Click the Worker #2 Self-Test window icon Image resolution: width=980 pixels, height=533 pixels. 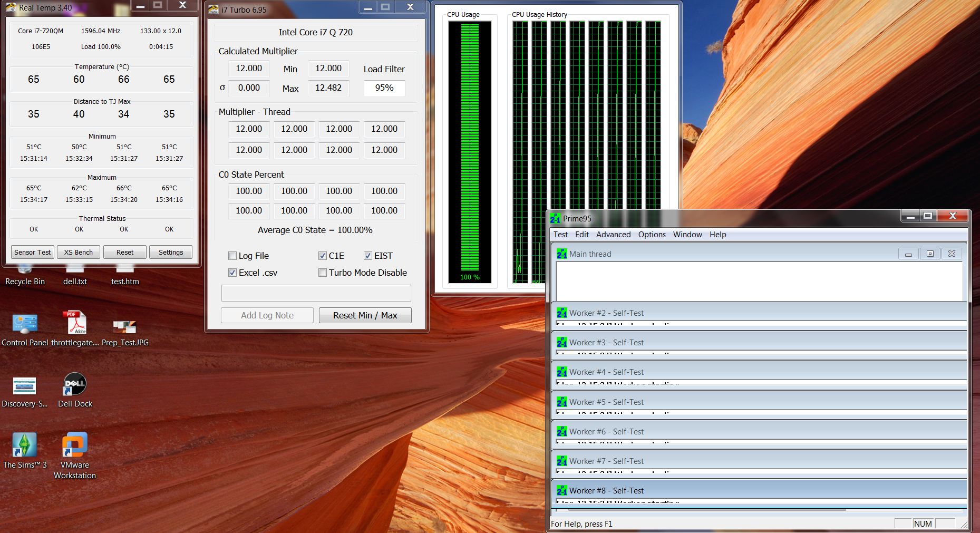click(562, 313)
